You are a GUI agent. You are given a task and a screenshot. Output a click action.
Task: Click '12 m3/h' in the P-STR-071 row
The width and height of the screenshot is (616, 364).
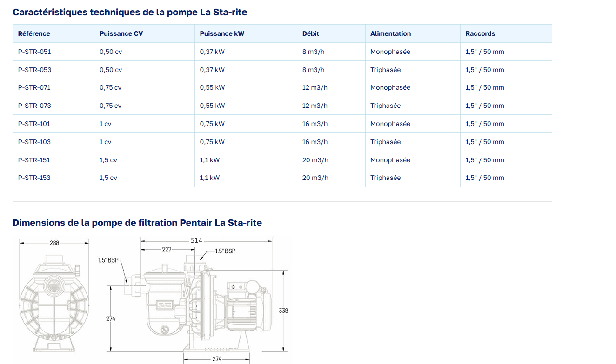click(x=315, y=87)
